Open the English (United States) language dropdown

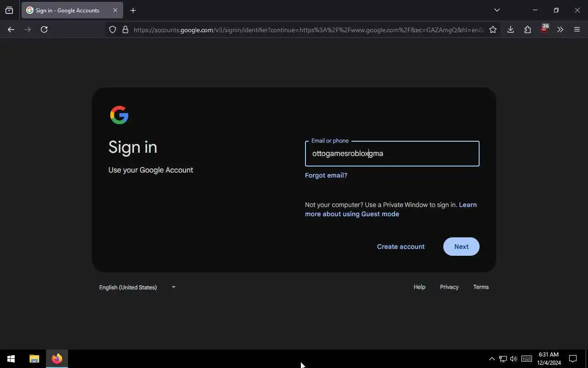click(x=137, y=287)
